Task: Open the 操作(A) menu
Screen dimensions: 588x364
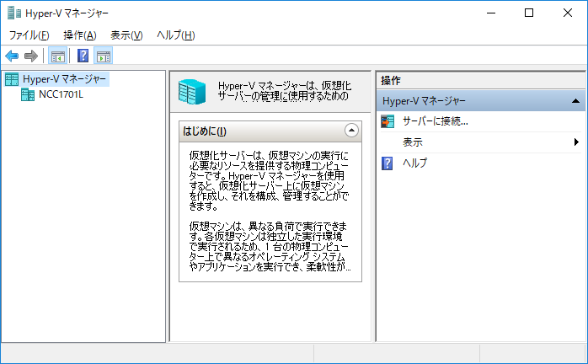Action: 80,35
